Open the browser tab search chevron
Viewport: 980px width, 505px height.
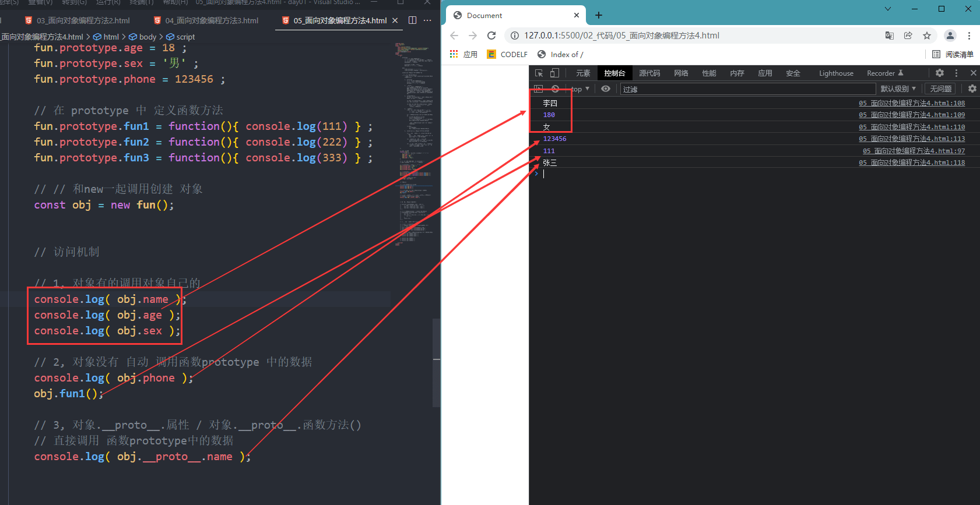point(888,9)
